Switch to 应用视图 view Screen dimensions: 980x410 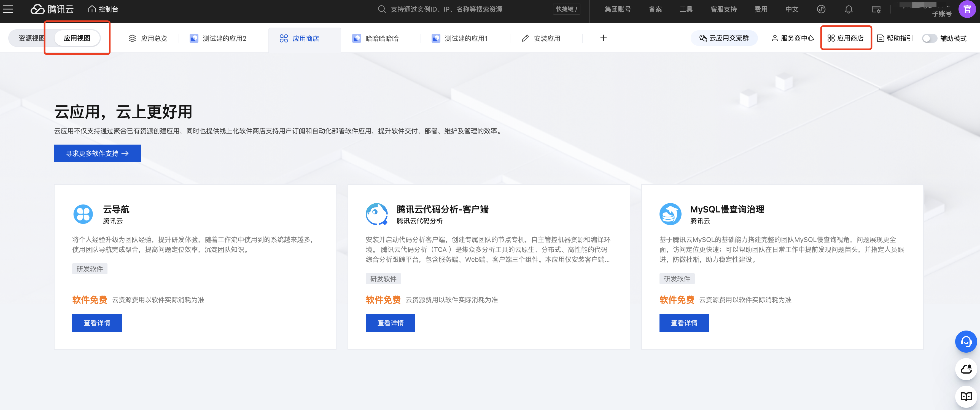pos(77,38)
